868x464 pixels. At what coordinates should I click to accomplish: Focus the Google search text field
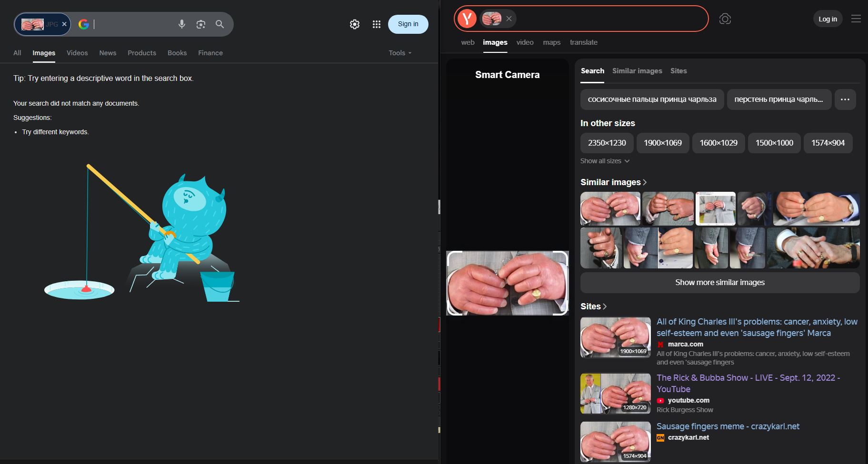pyautogui.click(x=133, y=24)
